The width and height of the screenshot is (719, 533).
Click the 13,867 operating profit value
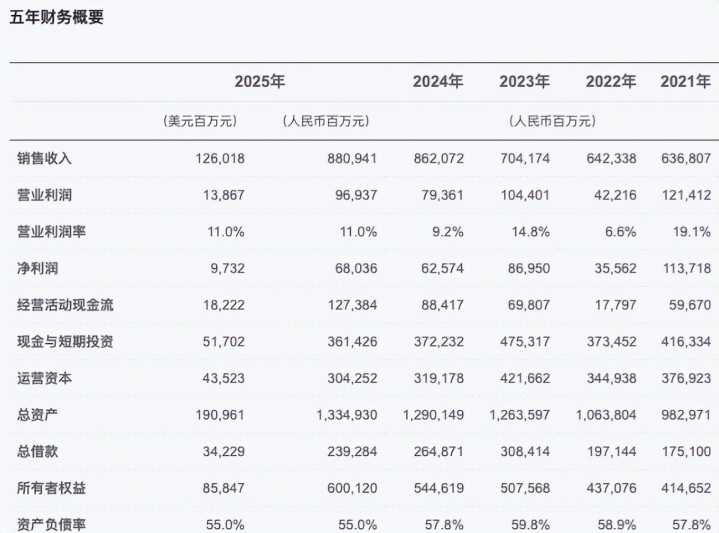point(224,195)
